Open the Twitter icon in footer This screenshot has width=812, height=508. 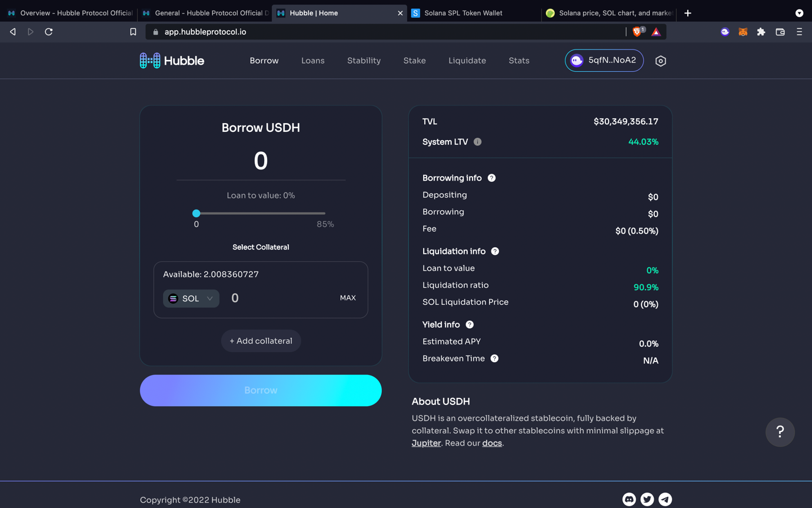[x=647, y=499]
